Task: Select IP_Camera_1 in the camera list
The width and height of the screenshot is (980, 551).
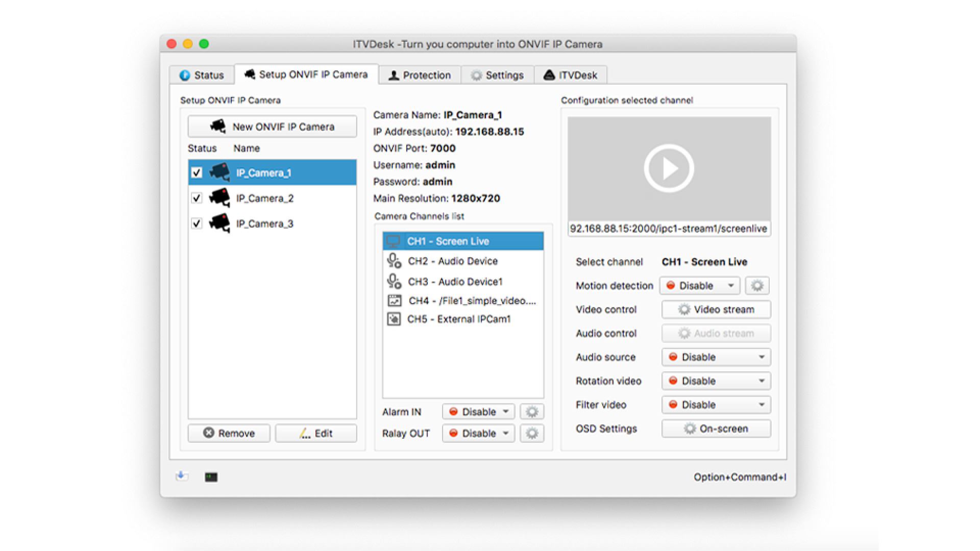Action: (272, 172)
